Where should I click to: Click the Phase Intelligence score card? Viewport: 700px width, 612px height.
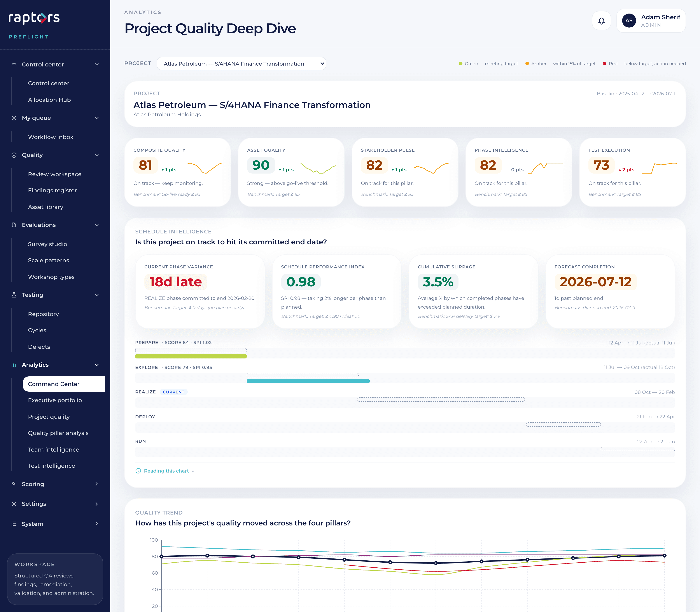[x=518, y=172]
